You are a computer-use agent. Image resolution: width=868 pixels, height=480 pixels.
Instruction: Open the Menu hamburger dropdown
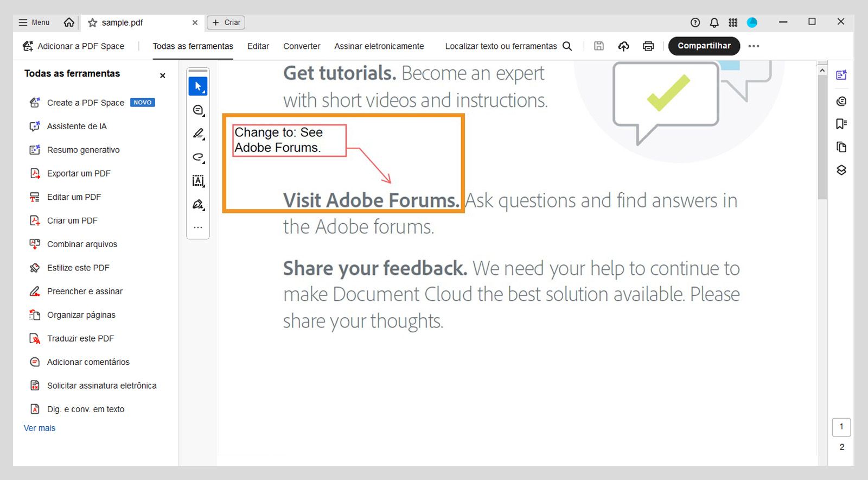34,22
